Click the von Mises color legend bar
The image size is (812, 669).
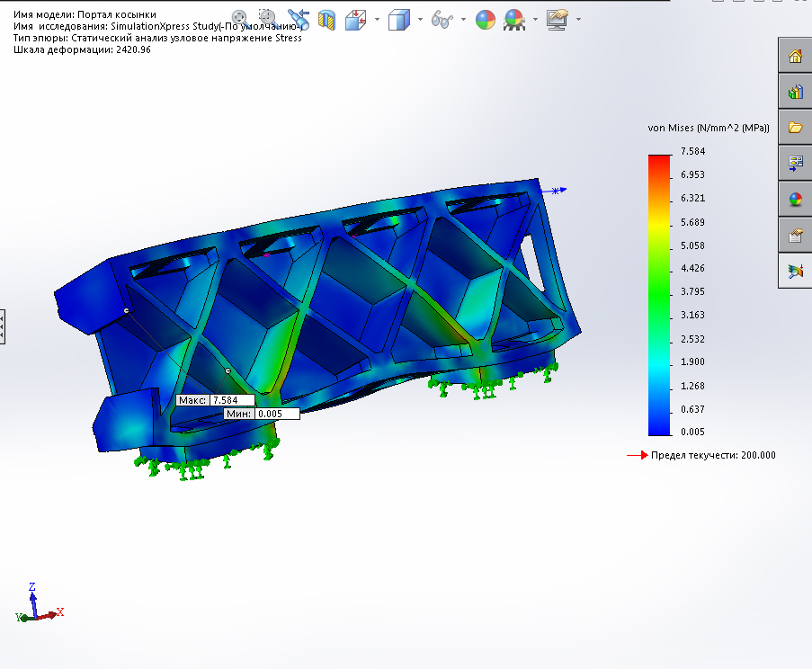659,295
